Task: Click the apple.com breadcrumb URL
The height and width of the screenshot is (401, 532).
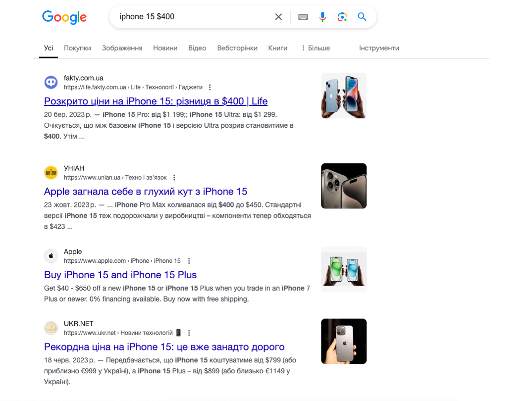Action: click(x=122, y=261)
